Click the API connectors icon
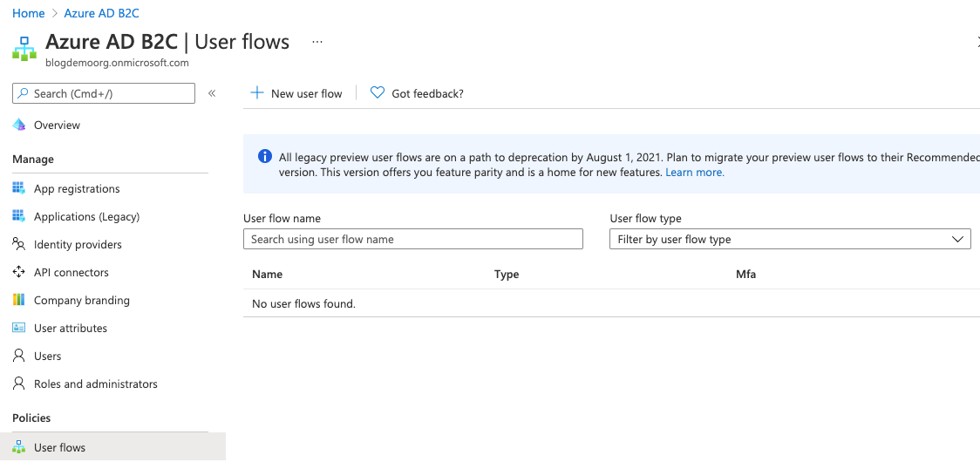 click(19, 272)
